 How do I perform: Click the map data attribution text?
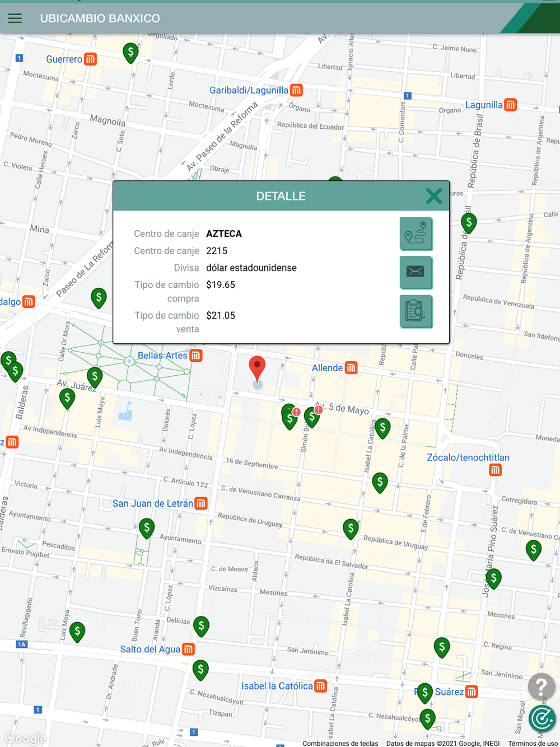point(443,743)
